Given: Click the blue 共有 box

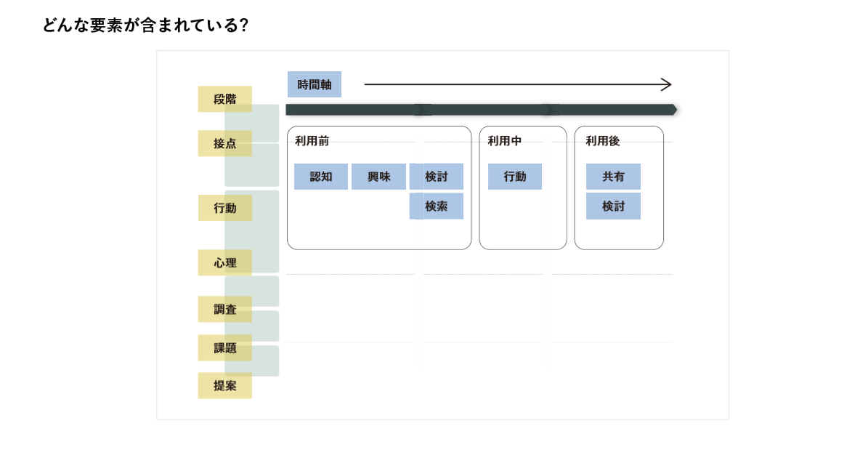Looking at the screenshot, I should [613, 177].
